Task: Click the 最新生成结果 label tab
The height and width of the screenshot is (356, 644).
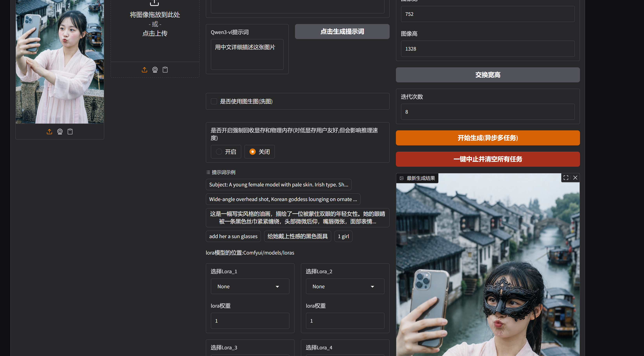Action: [417, 178]
